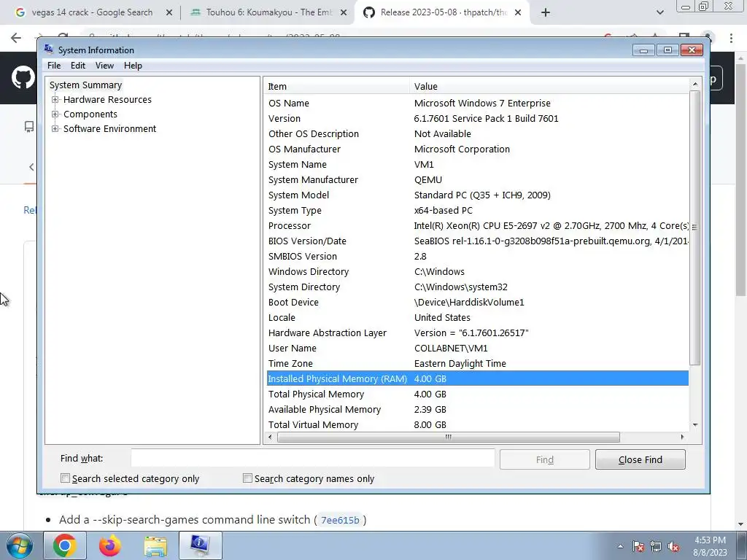
Task: Click details vertical scrollbar up arrow
Action: point(695,85)
